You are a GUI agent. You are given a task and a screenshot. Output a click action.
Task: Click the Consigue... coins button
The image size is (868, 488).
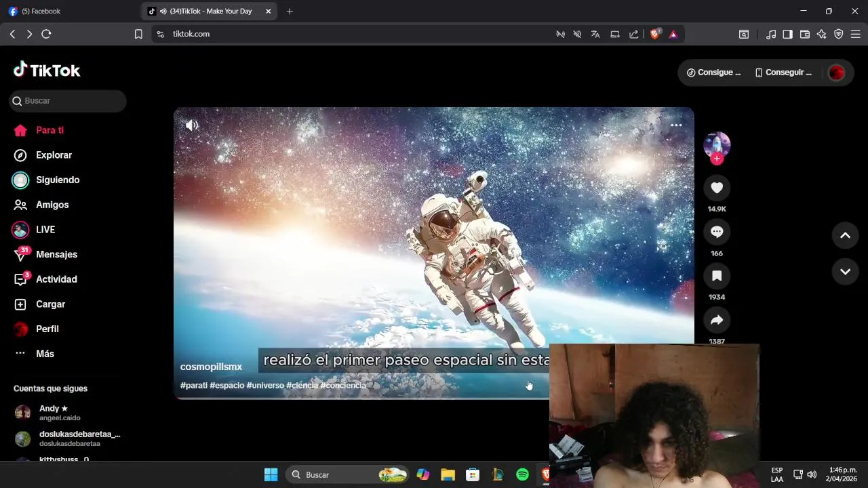tap(713, 73)
